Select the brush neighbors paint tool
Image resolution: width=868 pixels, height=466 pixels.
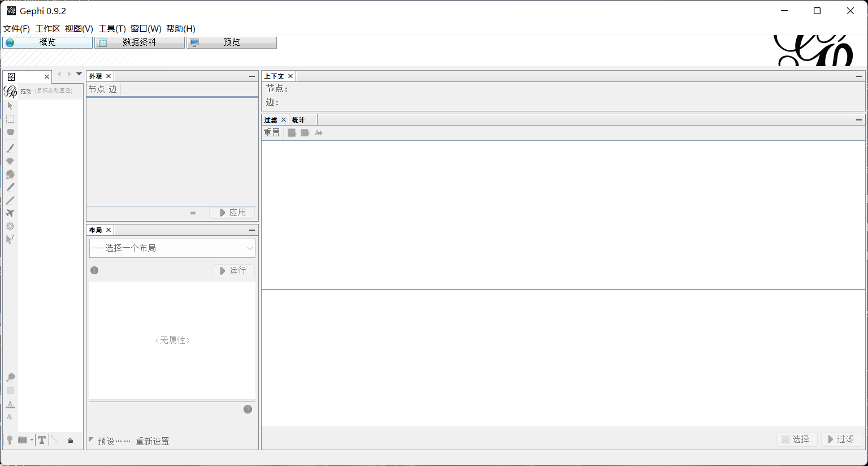coord(10,174)
